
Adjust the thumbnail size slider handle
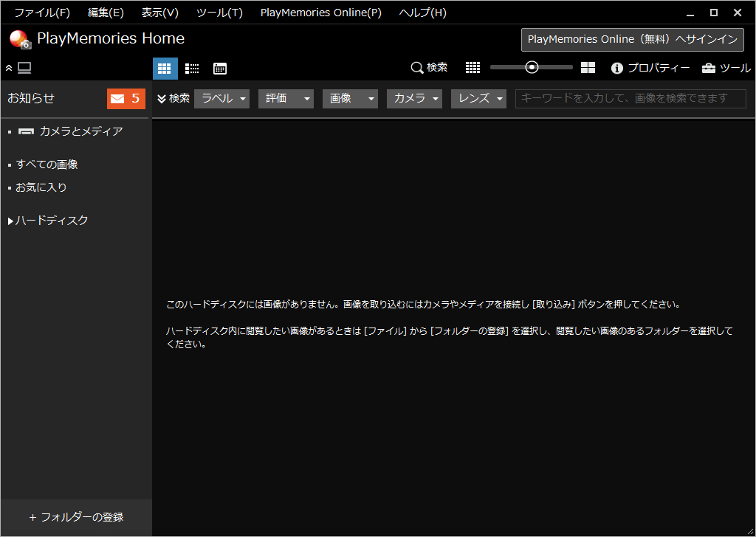(532, 67)
